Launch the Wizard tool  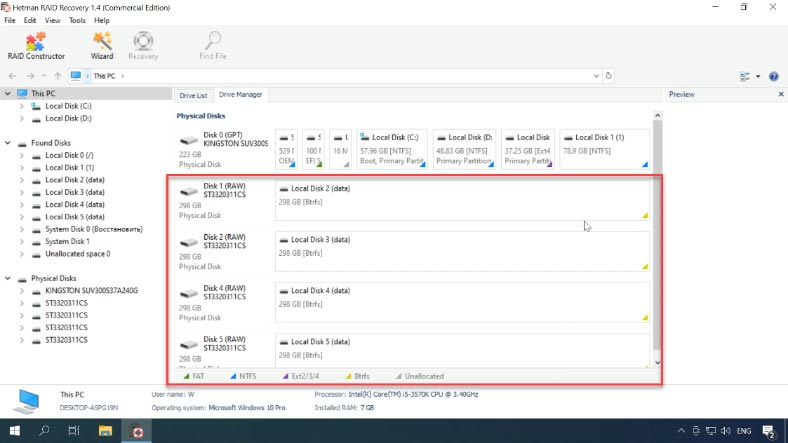(x=102, y=46)
